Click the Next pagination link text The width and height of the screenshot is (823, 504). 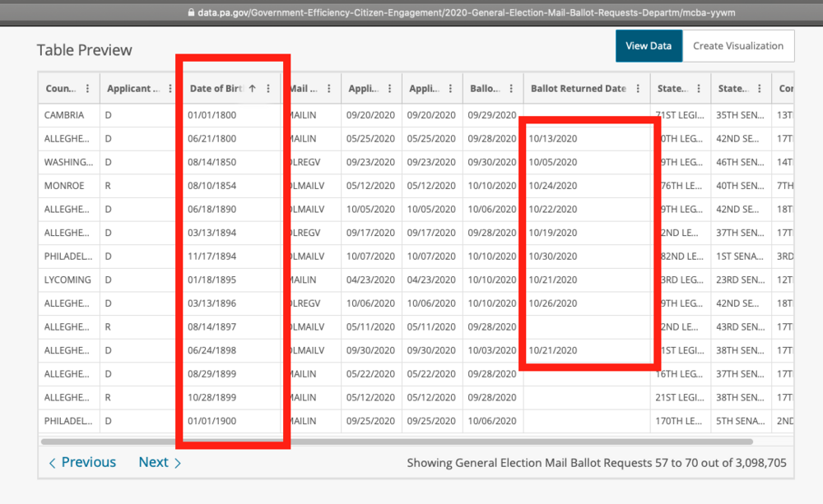pos(153,463)
